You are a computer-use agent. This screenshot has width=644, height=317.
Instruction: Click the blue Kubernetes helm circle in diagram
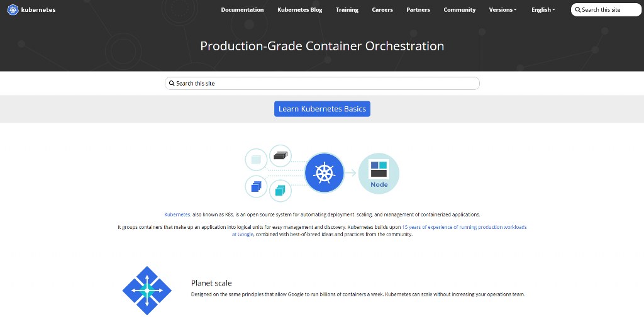pyautogui.click(x=325, y=173)
